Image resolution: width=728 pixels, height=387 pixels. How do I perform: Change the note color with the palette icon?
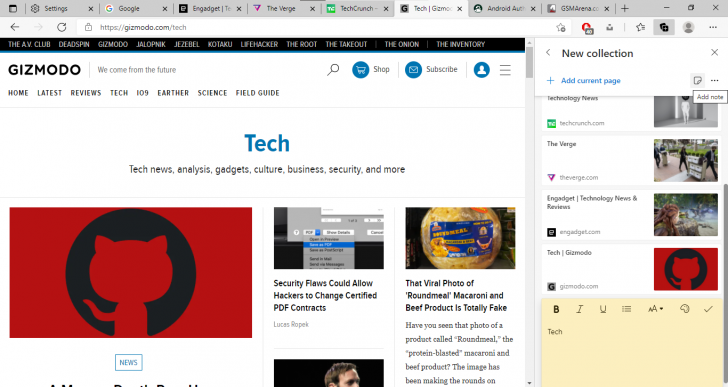pos(684,309)
